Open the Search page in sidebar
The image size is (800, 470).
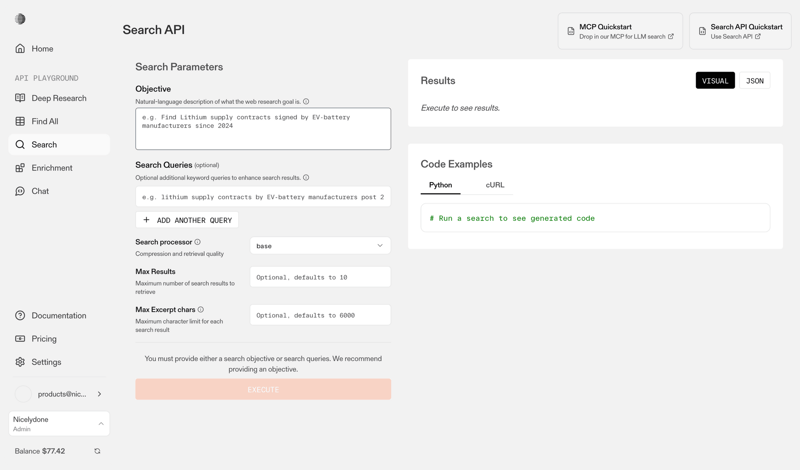click(x=59, y=144)
